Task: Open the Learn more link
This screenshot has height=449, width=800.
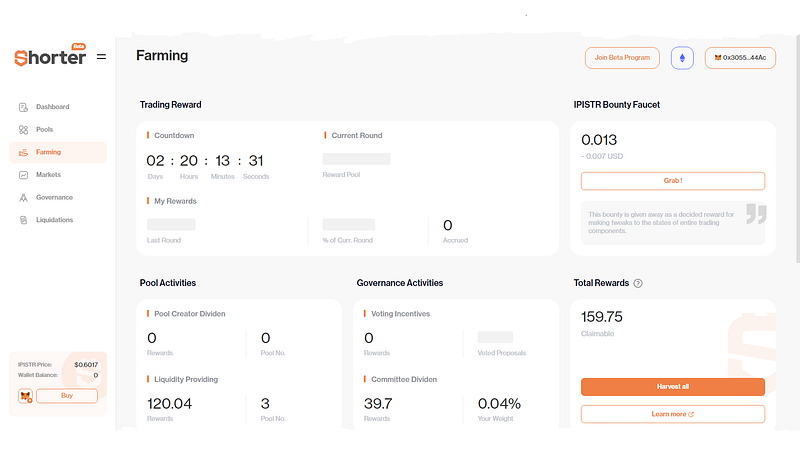Action: [672, 414]
